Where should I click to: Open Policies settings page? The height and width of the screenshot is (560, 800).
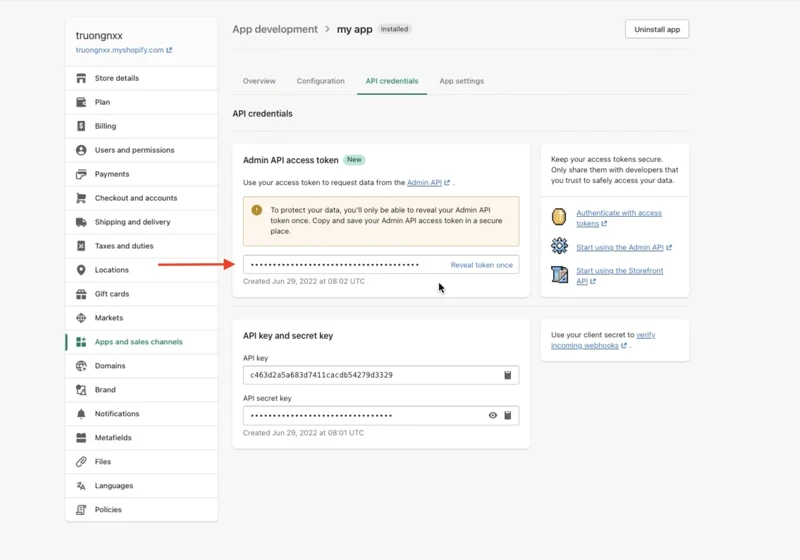[x=141, y=510]
